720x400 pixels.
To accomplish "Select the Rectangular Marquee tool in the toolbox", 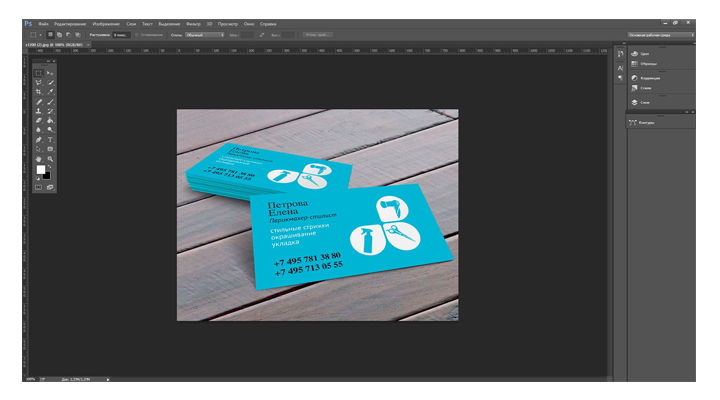I will click(39, 73).
